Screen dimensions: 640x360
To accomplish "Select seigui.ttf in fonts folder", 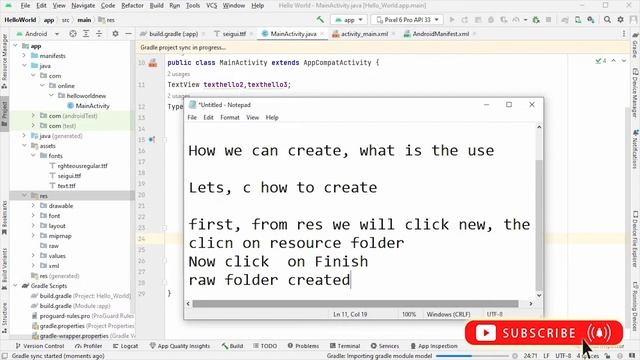I will tap(69, 176).
